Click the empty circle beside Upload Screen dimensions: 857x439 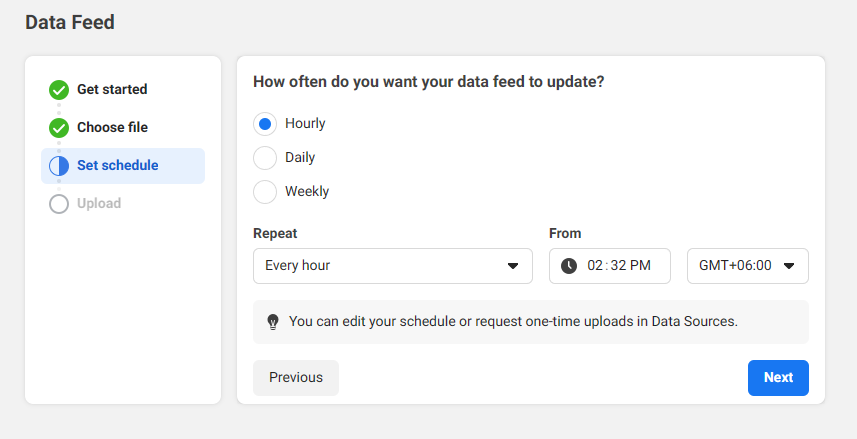click(x=59, y=204)
